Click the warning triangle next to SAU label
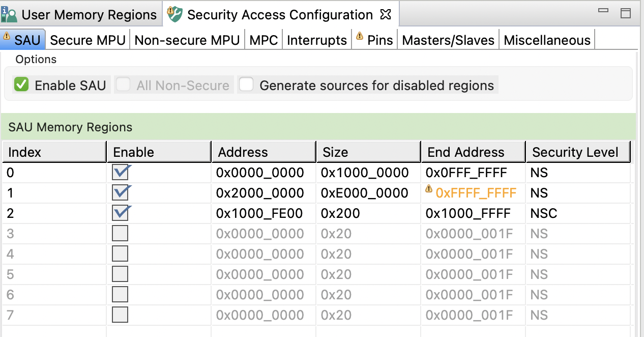The height and width of the screenshot is (337, 644). pyautogui.click(x=7, y=36)
